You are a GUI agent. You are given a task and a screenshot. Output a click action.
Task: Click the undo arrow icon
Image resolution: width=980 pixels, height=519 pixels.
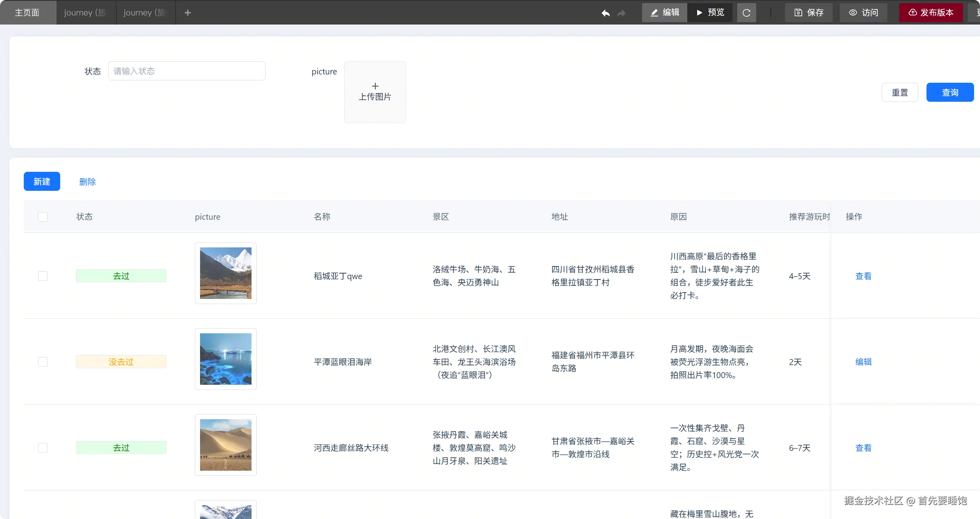tap(605, 13)
